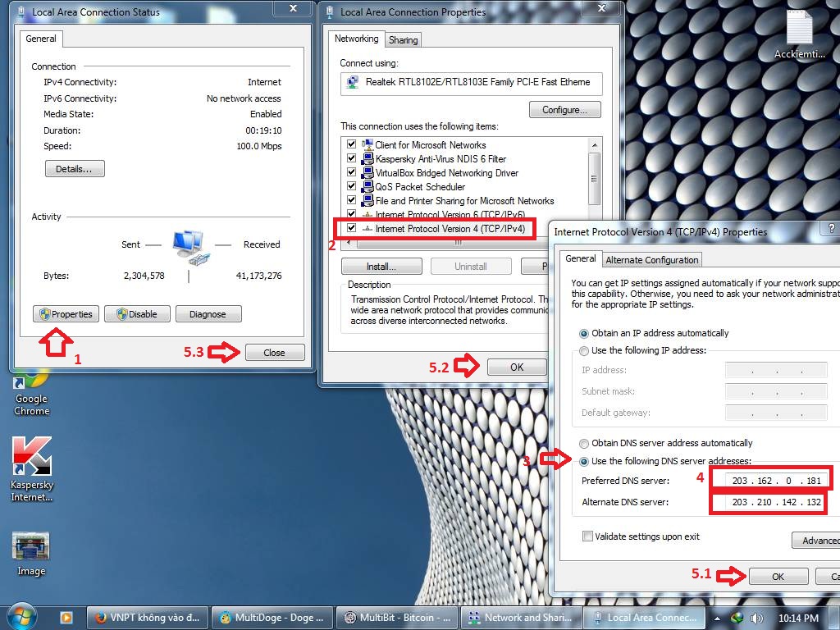Switch to Network and Sharing taskbar window
840x630 pixels.
pyautogui.click(x=522, y=618)
